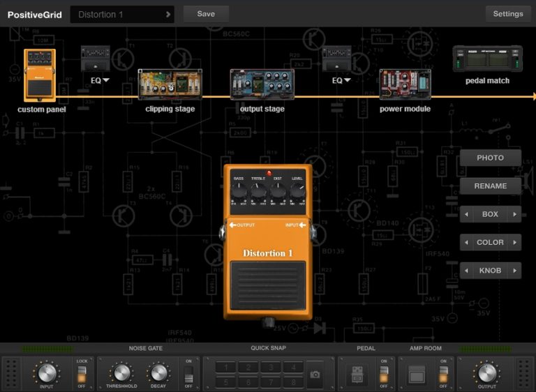The height and width of the screenshot is (392, 536).
Task: Select Quick Snap slot 2
Action: point(248,368)
